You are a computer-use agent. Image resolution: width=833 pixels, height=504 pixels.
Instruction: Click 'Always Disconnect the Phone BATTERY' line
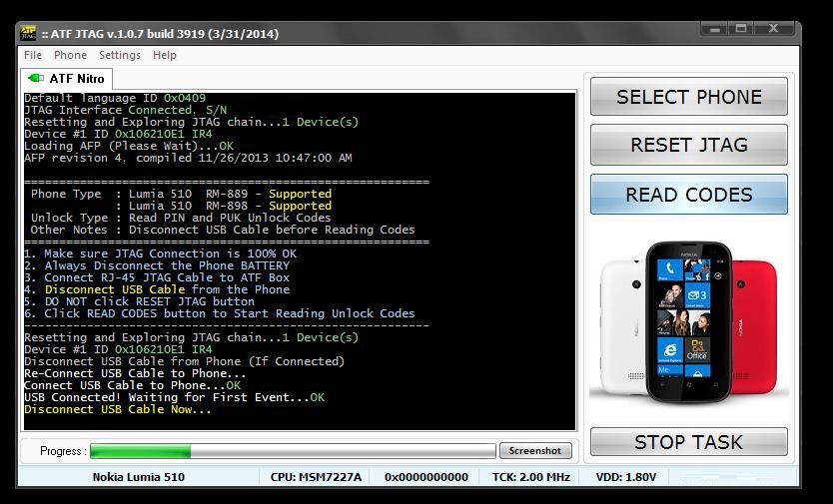(x=157, y=265)
